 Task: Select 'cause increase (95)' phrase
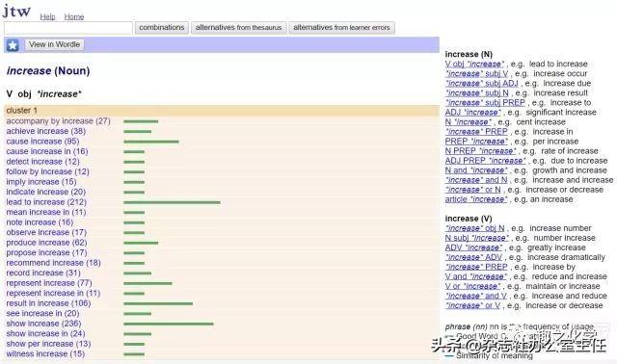tap(42, 142)
